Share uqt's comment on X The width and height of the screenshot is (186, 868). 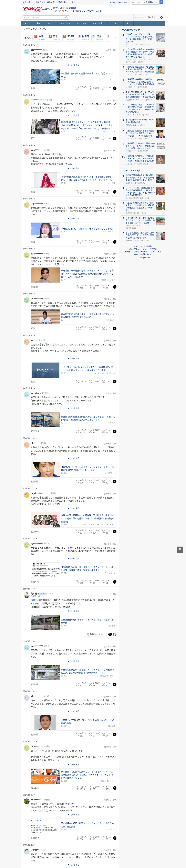(115, 684)
